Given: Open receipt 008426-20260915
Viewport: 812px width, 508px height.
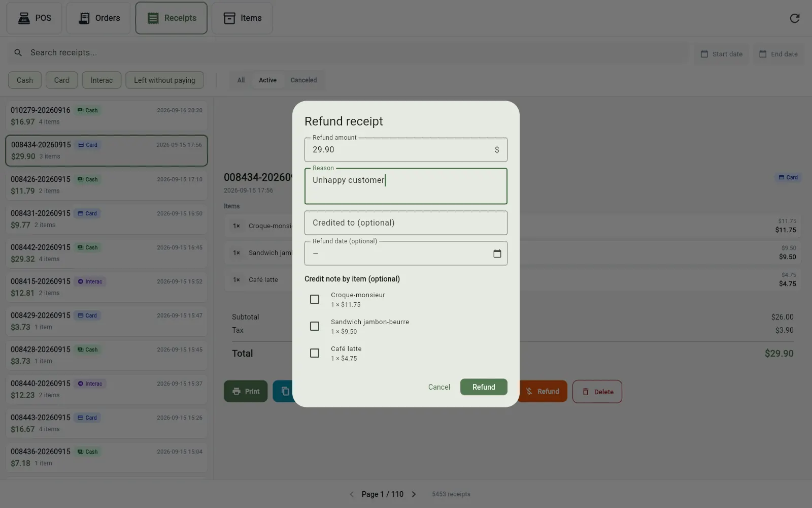Looking at the screenshot, I should click(107, 185).
